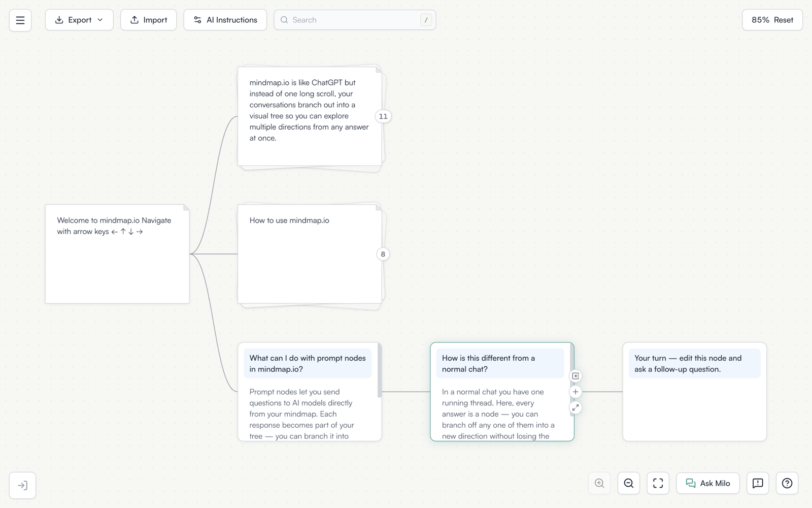Image resolution: width=812 pixels, height=508 pixels.
Task: Click the sign-in arrow icon
Action: click(x=22, y=485)
